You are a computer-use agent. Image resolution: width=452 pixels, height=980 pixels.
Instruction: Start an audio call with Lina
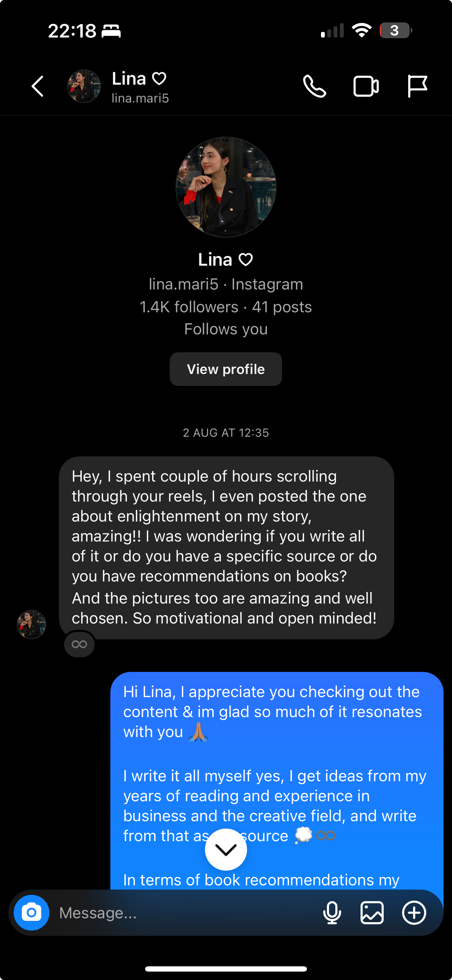point(314,86)
